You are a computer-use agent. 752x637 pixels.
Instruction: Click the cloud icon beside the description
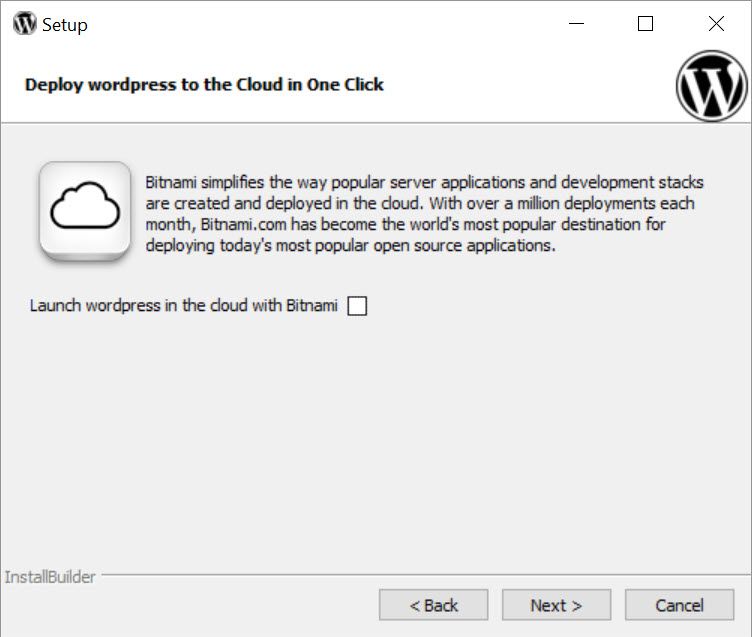point(85,211)
